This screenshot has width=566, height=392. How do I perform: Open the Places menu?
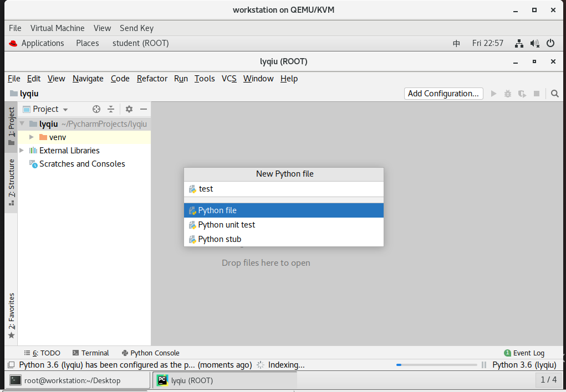tap(88, 43)
